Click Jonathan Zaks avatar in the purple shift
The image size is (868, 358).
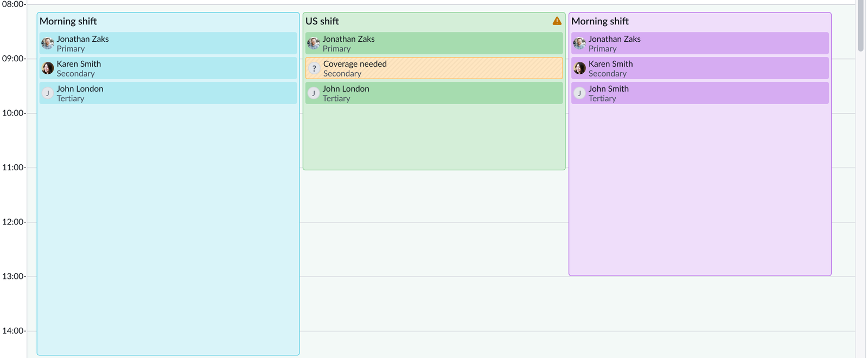pos(579,43)
